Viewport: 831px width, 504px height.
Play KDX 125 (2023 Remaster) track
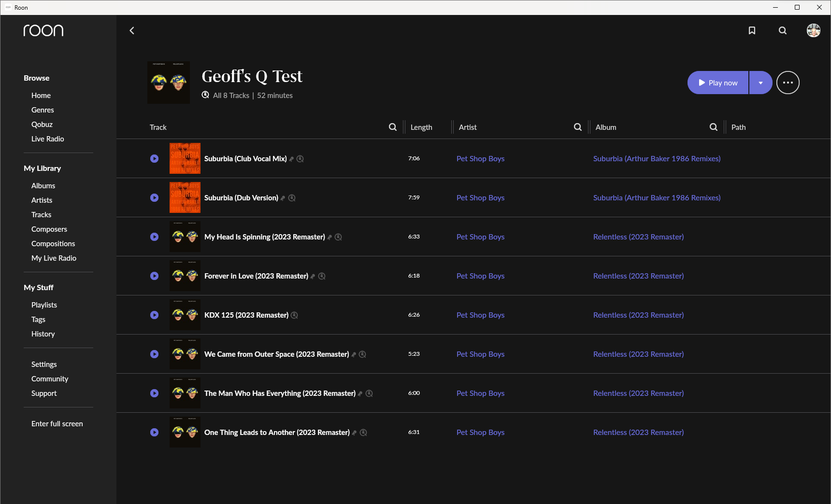point(154,315)
